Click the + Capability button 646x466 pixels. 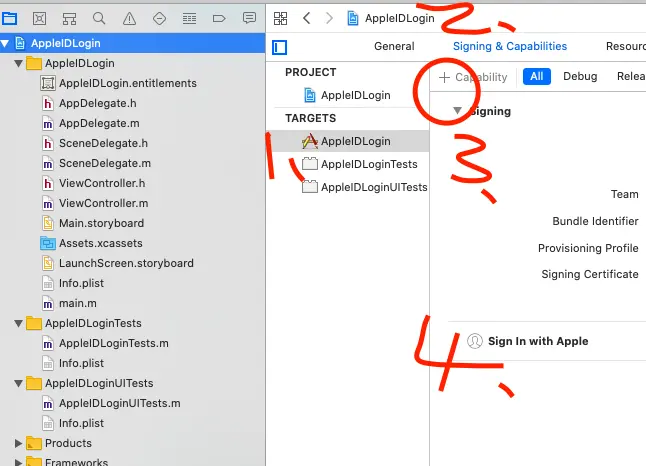point(473,77)
